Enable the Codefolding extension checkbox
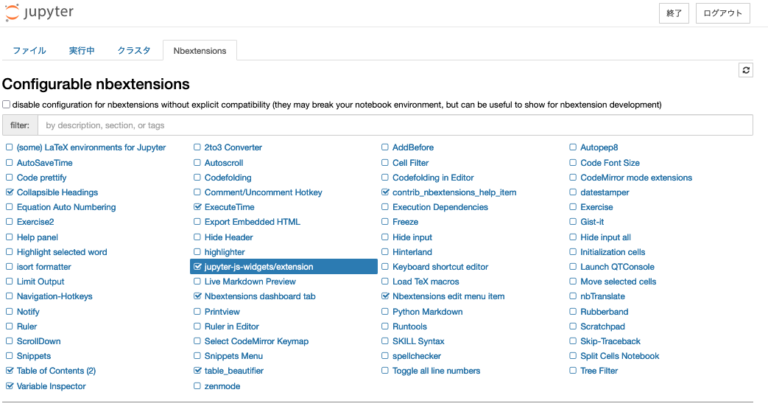The width and height of the screenshot is (768, 412). (197, 177)
